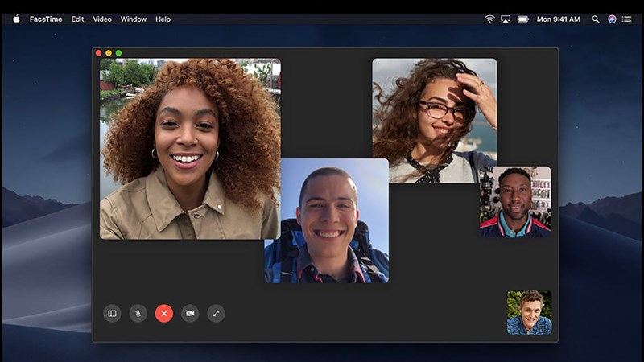Open the Wi-Fi status menu

coord(489,19)
